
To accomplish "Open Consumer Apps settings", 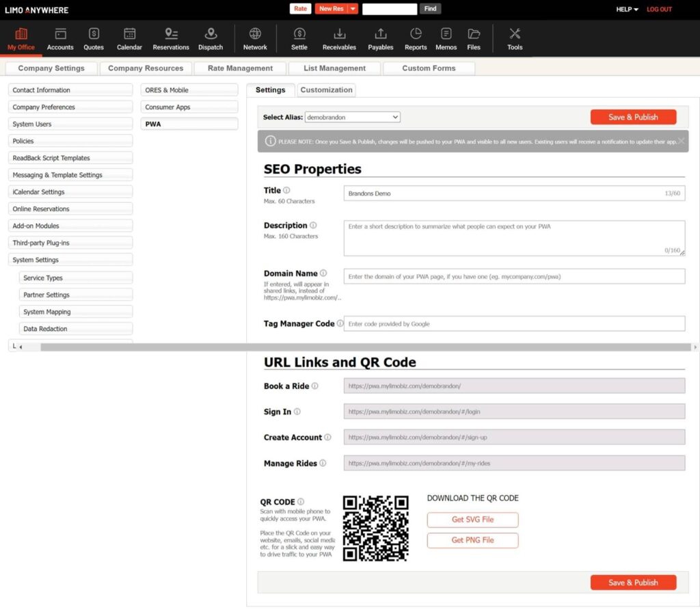I will pos(189,107).
